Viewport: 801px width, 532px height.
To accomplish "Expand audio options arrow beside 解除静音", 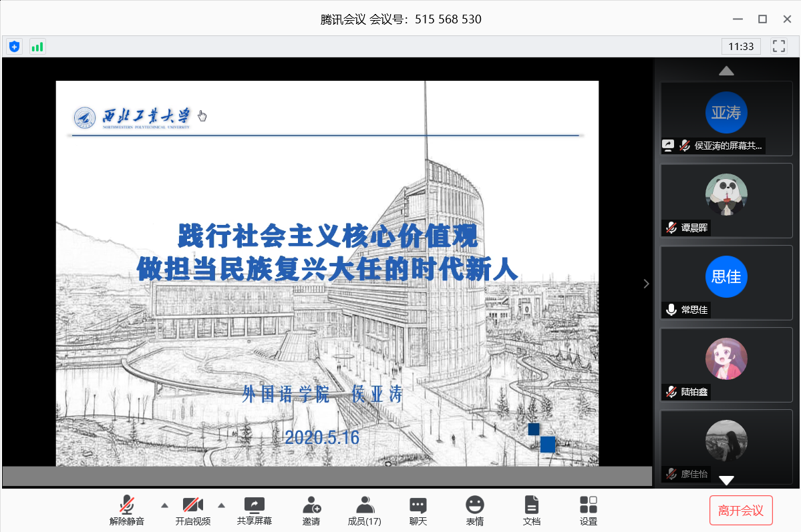I will coord(164,505).
